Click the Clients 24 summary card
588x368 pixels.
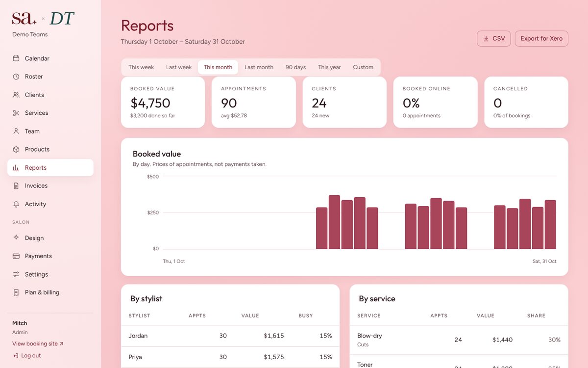point(344,102)
